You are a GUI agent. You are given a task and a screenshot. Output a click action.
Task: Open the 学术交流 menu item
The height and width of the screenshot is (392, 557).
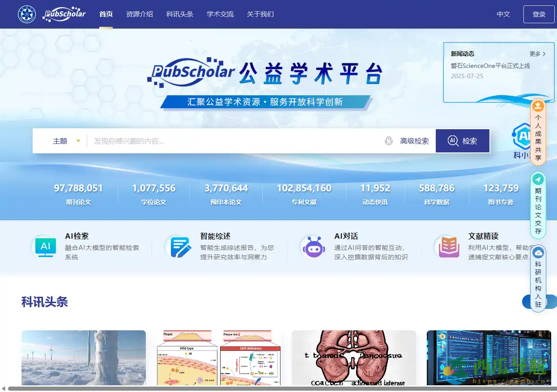[220, 14]
